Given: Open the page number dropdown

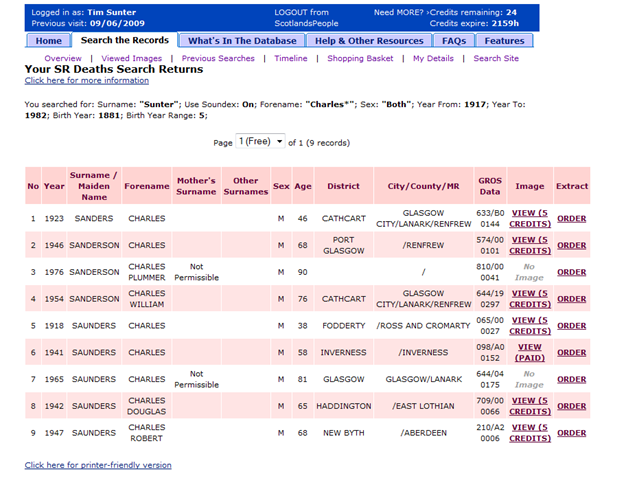Looking at the screenshot, I should [x=261, y=142].
